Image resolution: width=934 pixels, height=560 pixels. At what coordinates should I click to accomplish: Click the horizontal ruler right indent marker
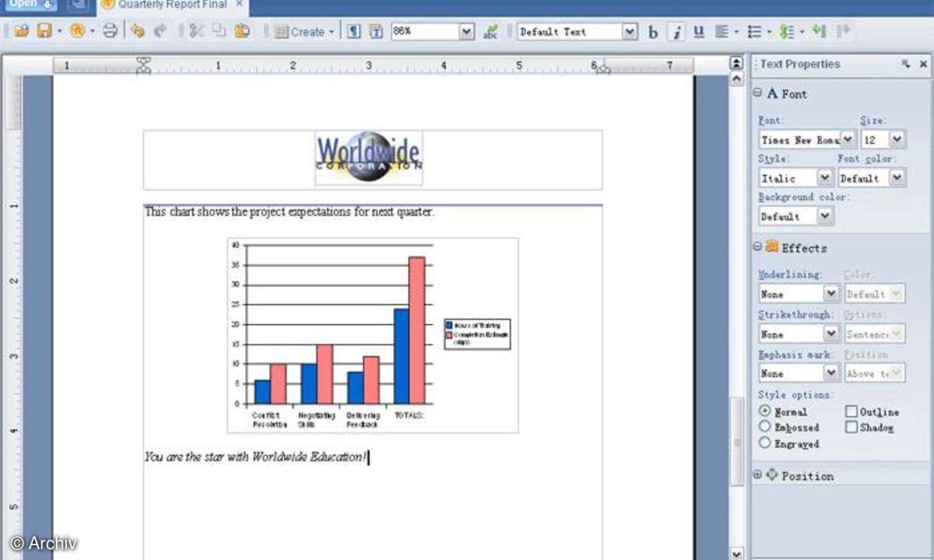click(602, 68)
